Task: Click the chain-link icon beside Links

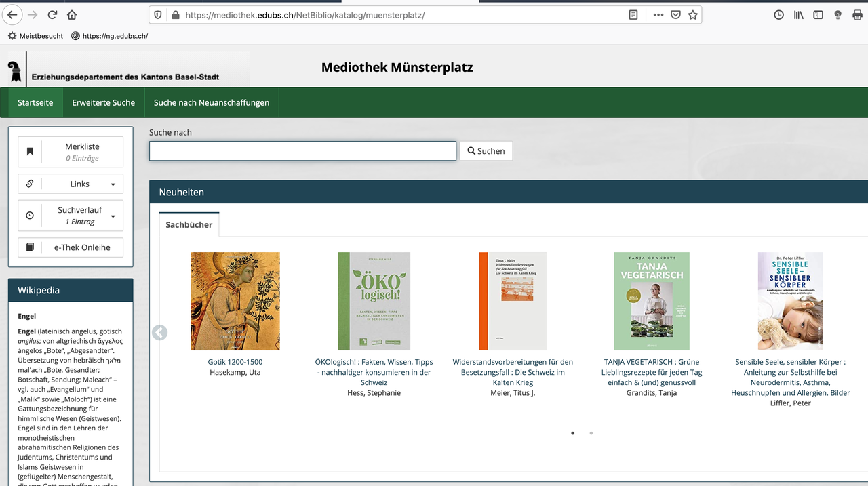Action: 30,184
